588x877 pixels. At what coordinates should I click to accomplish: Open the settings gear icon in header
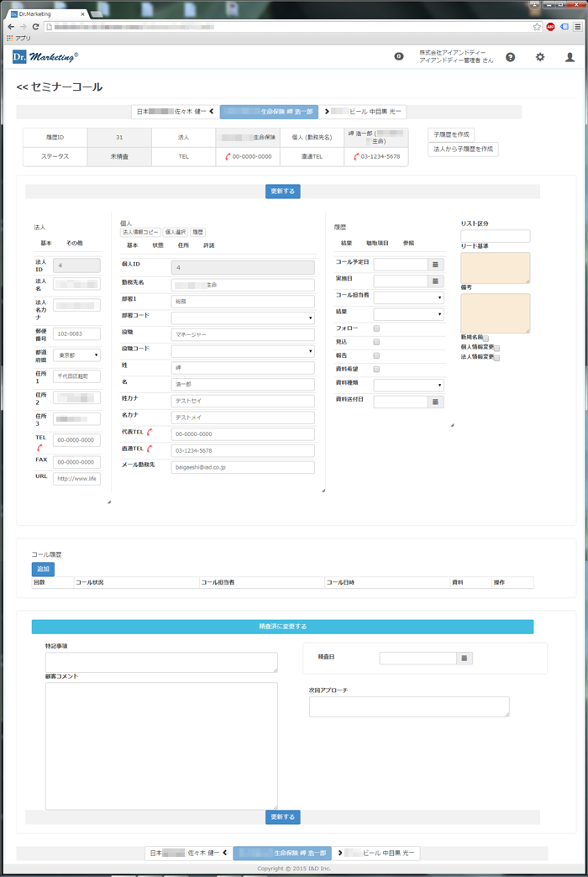(x=540, y=57)
